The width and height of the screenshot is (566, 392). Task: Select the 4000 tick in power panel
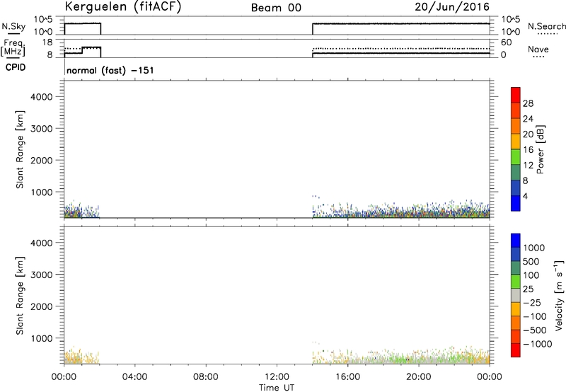coord(42,97)
